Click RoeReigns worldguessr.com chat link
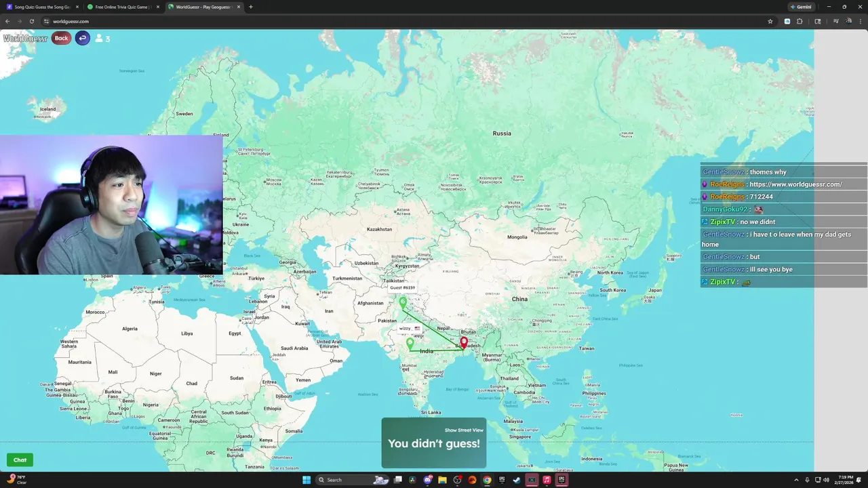The image size is (868, 488). pos(795,184)
